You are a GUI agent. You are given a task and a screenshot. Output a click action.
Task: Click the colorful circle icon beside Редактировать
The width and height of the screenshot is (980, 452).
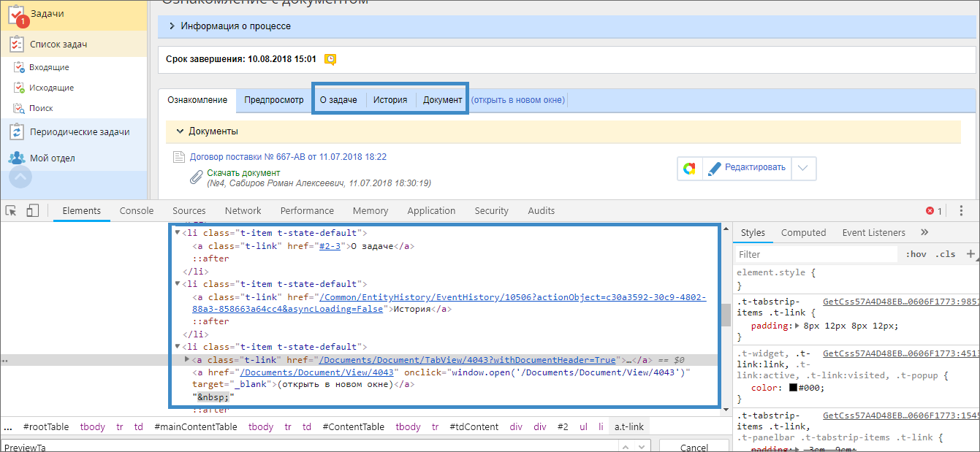(689, 169)
